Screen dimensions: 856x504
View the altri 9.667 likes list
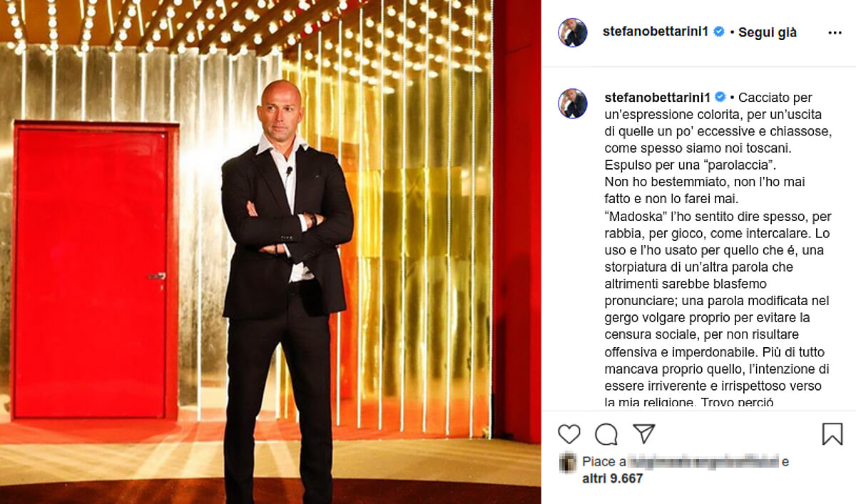point(612,479)
